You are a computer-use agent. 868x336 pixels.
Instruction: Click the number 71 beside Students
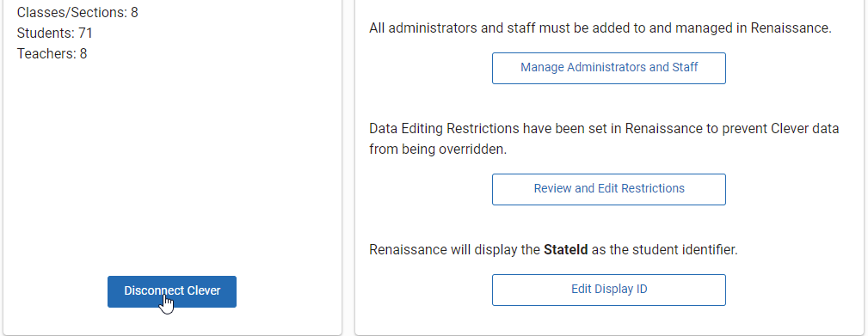pos(85,34)
